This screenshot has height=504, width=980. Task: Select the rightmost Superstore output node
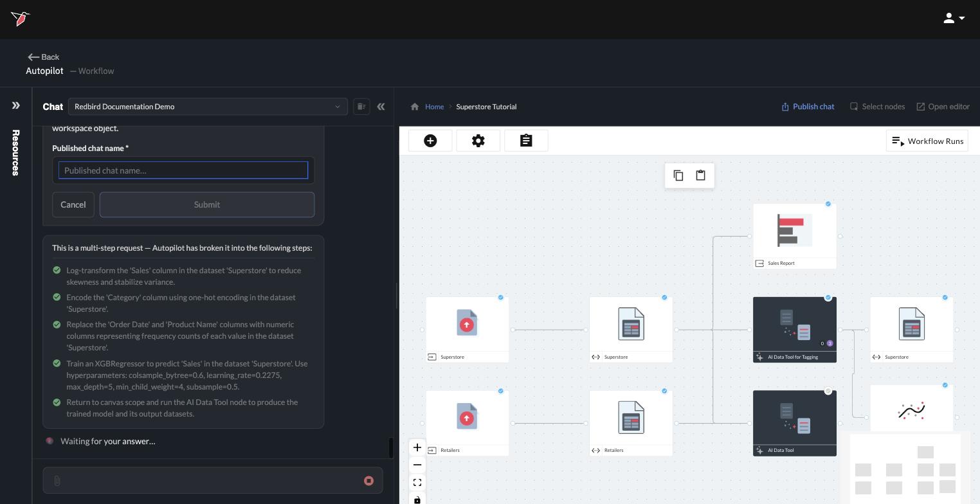coord(912,329)
